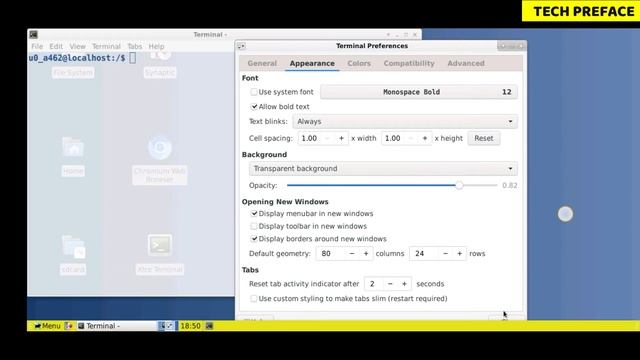Open the View menu in the Terminal window
The height and width of the screenshot is (360, 640).
click(x=78, y=47)
